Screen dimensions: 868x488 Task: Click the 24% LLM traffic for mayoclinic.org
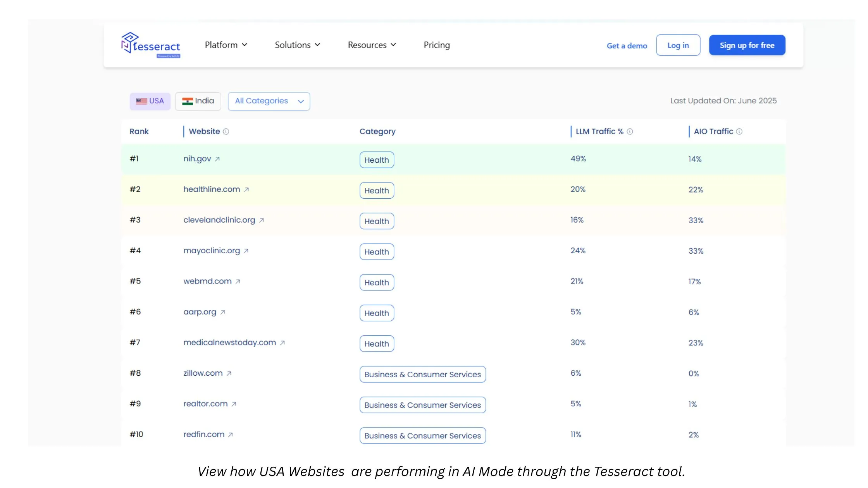click(x=578, y=251)
